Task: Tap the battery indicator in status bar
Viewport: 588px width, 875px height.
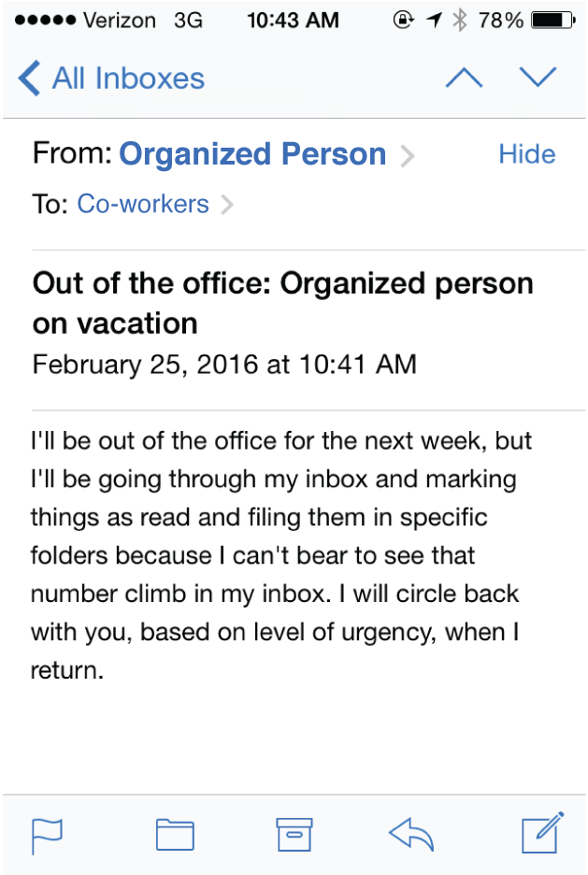Action: (x=552, y=20)
